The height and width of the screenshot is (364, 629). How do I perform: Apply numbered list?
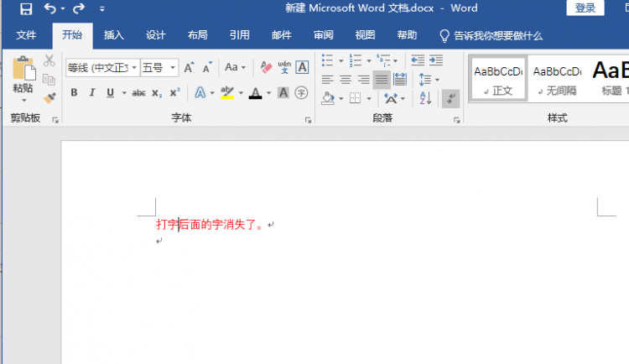356,60
